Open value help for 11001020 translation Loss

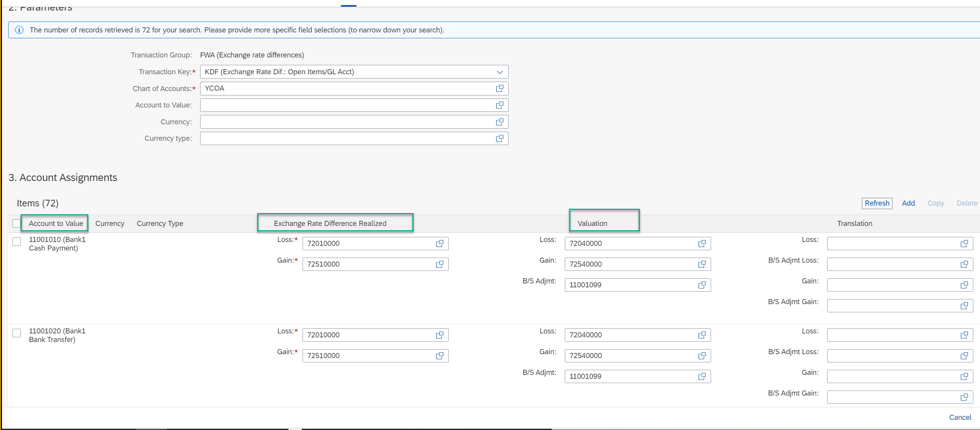click(964, 335)
